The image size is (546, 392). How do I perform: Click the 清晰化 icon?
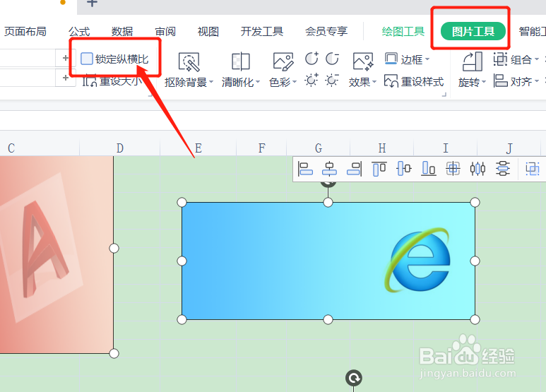click(241, 62)
